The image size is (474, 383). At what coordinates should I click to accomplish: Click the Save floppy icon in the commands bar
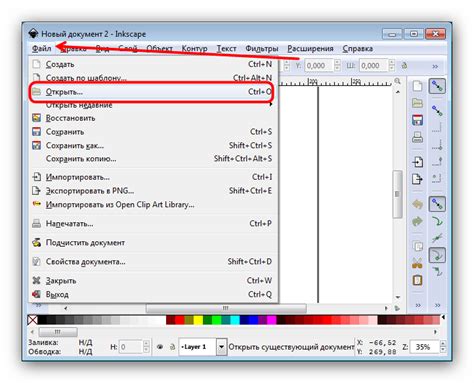click(x=417, y=120)
